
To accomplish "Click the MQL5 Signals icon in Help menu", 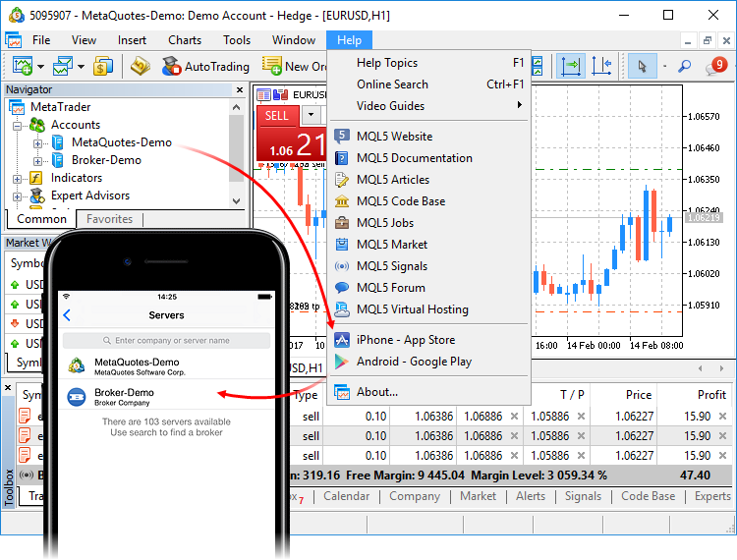I will [x=342, y=266].
